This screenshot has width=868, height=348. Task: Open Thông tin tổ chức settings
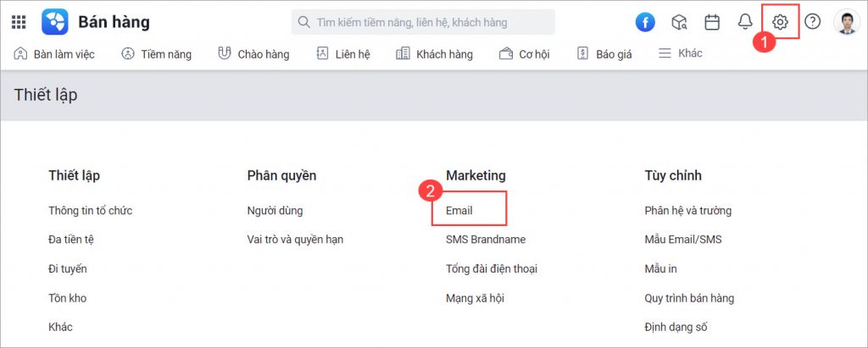[x=90, y=211]
